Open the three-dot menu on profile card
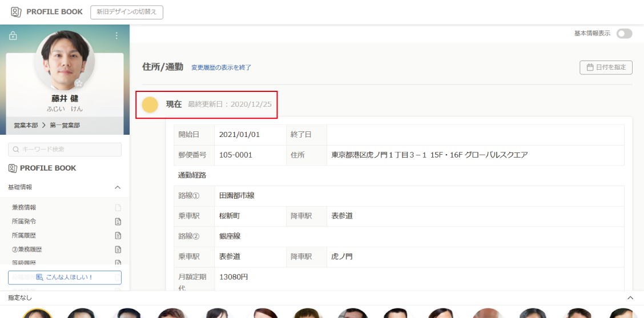Viewport: 644px width, 318px height. [x=116, y=35]
